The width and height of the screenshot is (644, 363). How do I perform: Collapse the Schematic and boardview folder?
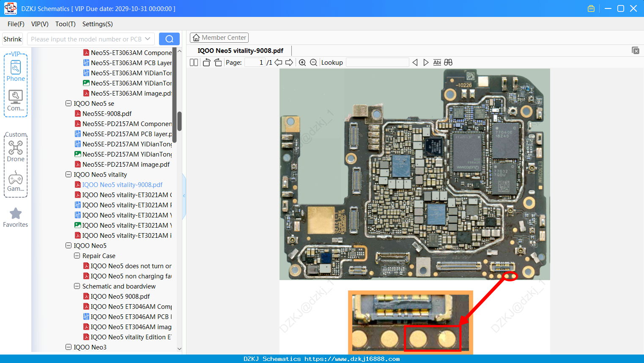click(x=77, y=286)
